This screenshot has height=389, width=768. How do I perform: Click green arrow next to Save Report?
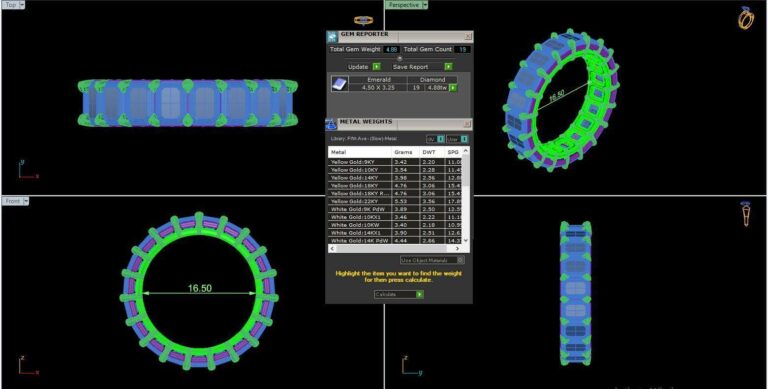(448, 67)
